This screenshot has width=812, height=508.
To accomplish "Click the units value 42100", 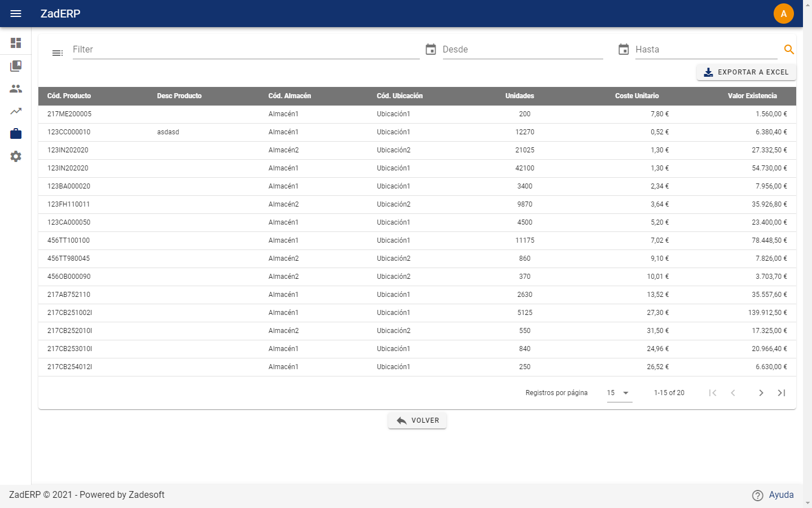I will coord(525,168).
